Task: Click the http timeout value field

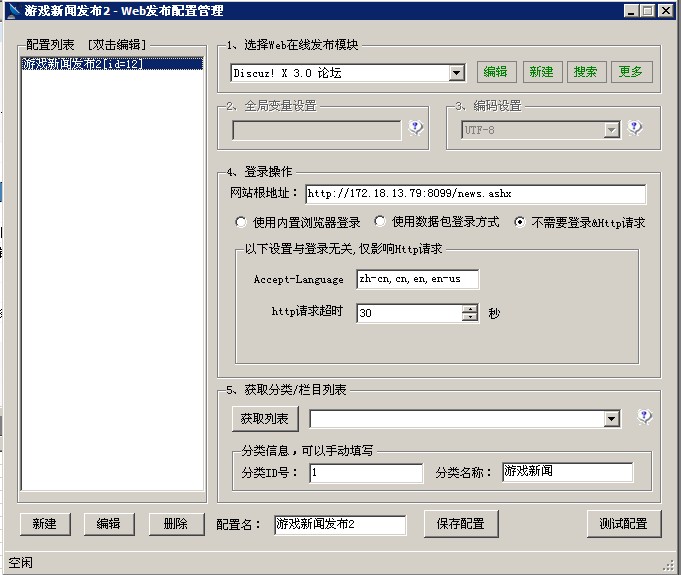Action: [409, 313]
